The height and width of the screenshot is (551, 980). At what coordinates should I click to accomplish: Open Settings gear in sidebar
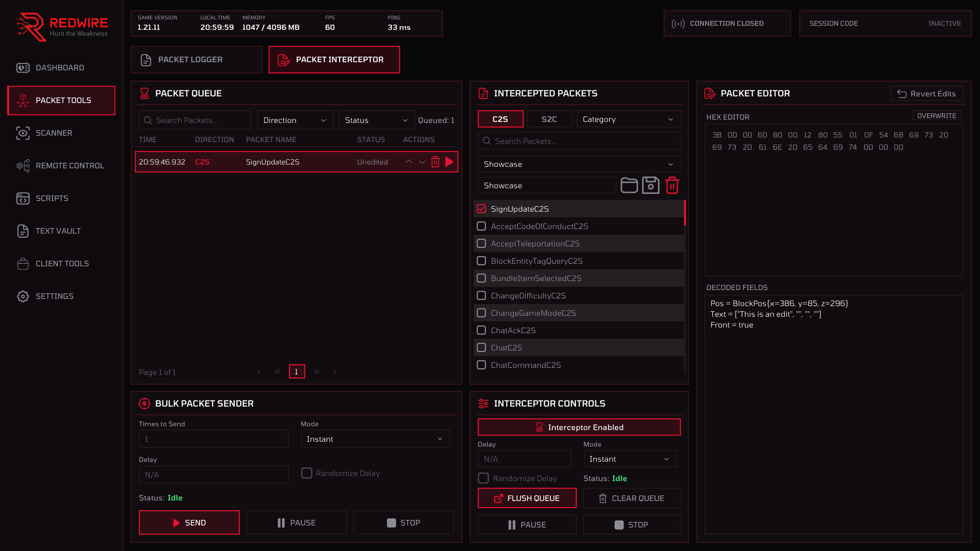tap(61, 296)
